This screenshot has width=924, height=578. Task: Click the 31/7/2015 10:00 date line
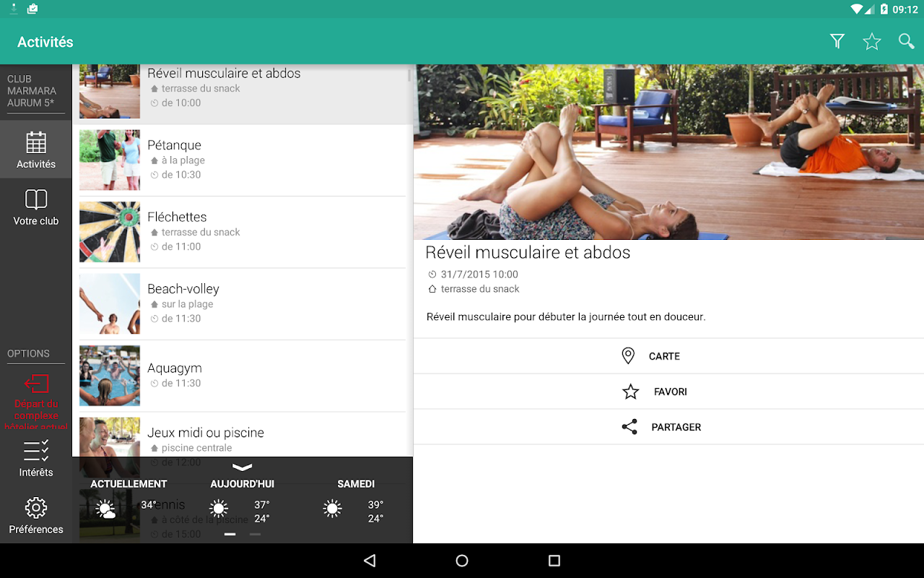479,275
